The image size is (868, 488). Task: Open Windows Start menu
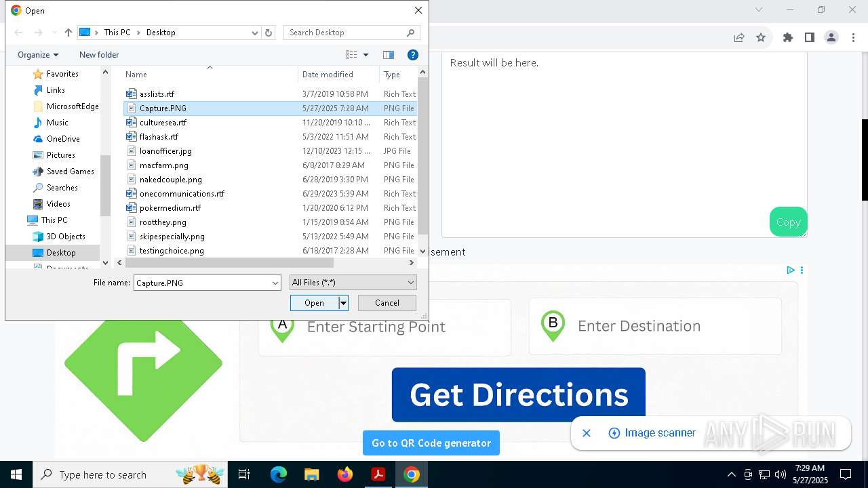[16, 474]
